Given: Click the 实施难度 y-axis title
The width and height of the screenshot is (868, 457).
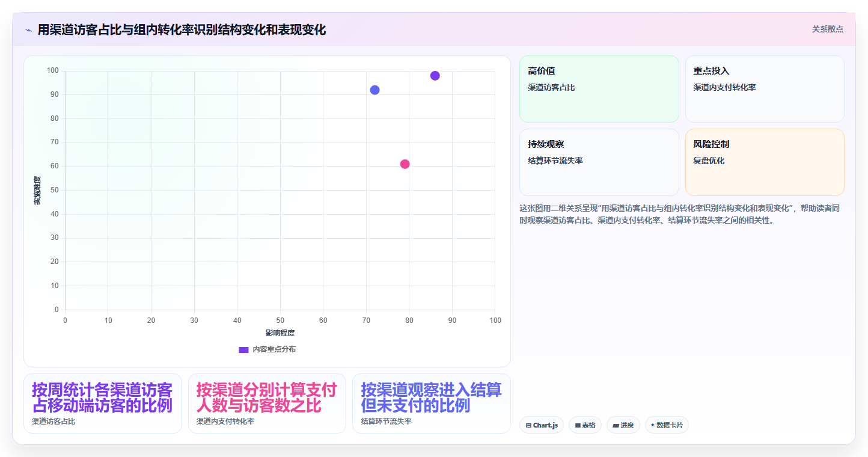Looking at the screenshot, I should pyautogui.click(x=37, y=191).
